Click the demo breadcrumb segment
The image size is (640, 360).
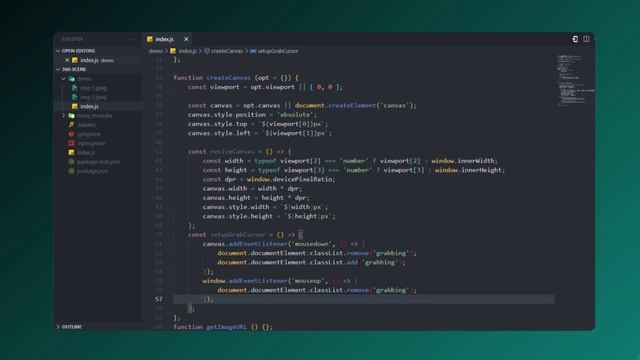point(156,51)
